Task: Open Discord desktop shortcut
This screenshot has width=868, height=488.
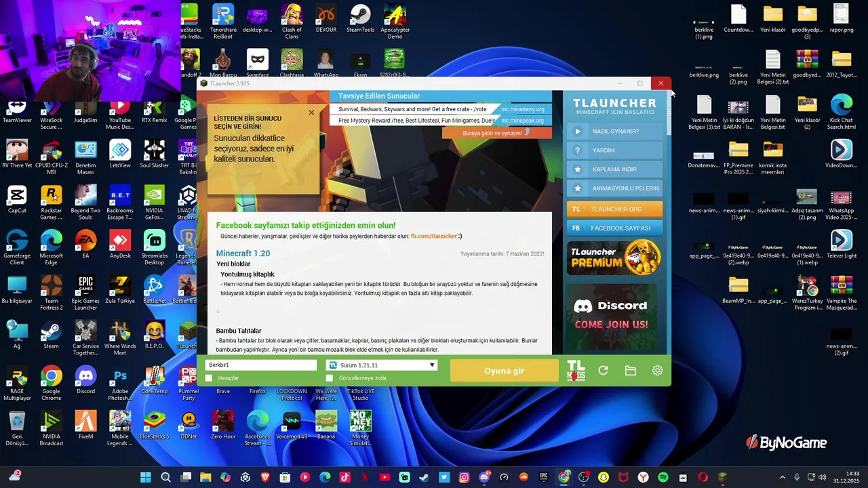Action: [85, 380]
